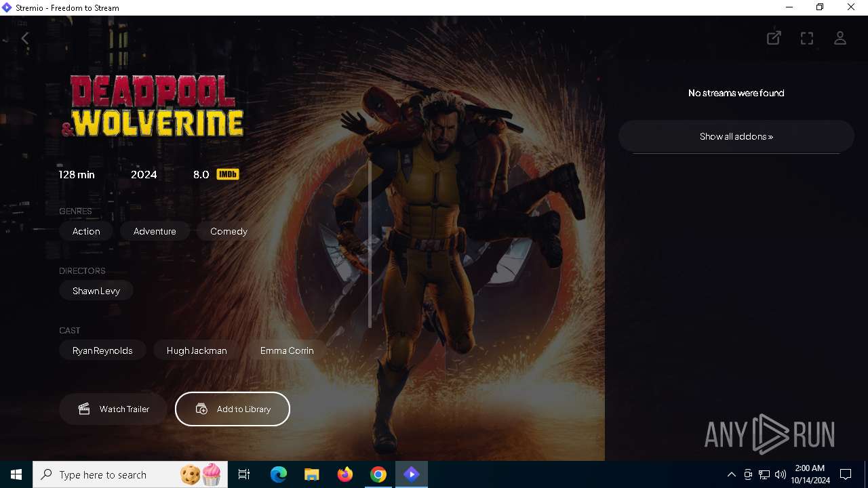The image size is (868, 488).
Task: Click No streams were found message
Action: 736,93
